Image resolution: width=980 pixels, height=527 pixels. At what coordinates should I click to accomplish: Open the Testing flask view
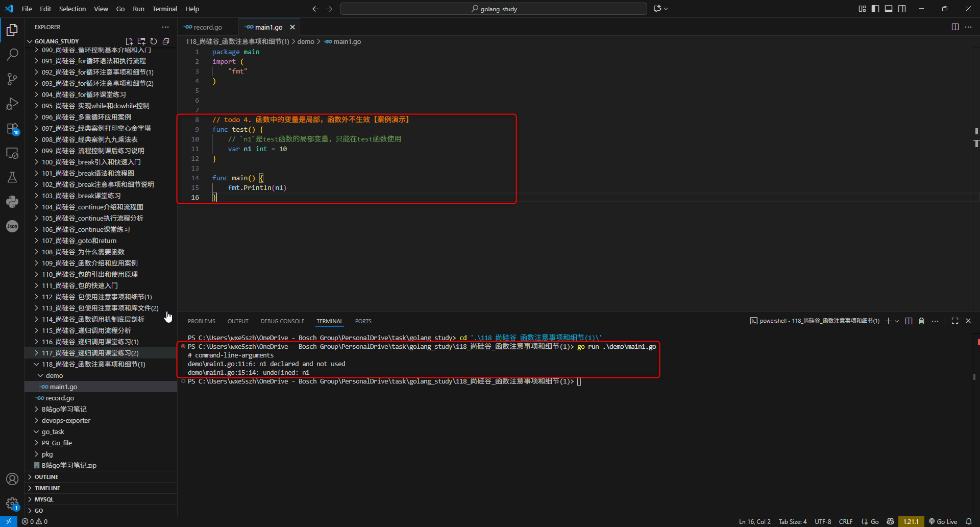[x=12, y=177]
